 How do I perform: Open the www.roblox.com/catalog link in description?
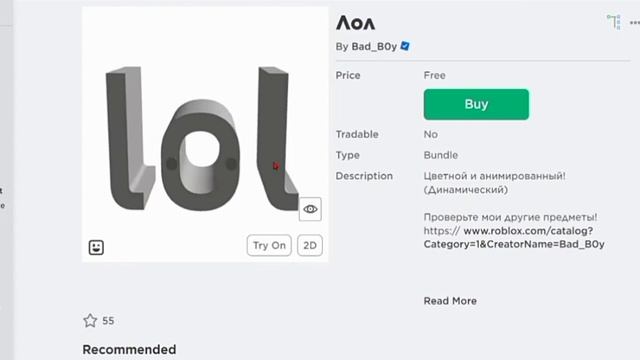pos(514,237)
